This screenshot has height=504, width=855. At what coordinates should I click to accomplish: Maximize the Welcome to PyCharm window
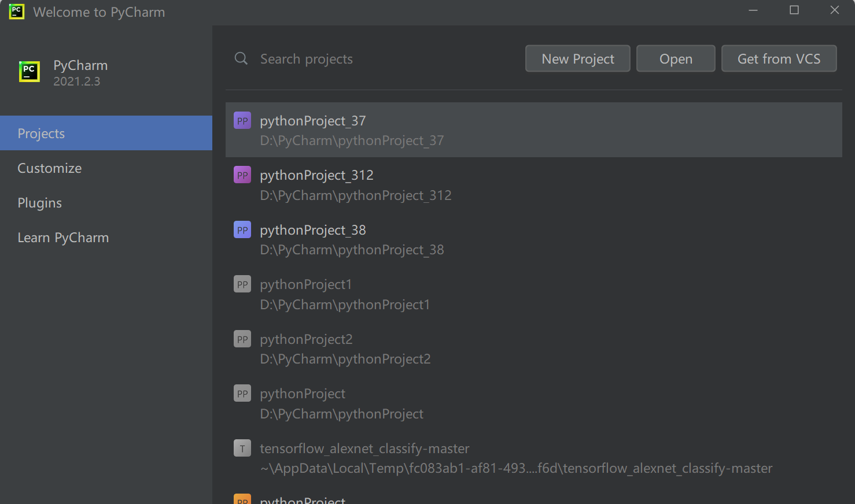coord(794,10)
